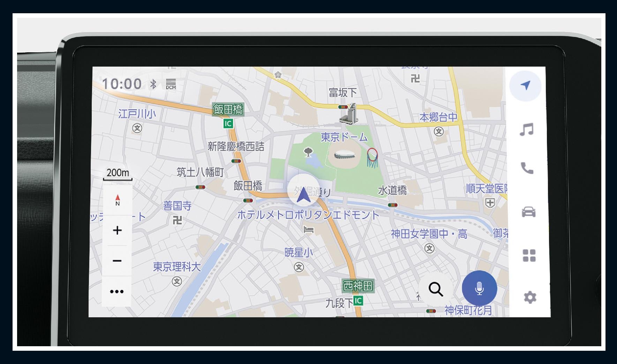The width and height of the screenshot is (617, 364).
Task: Open the settings gear icon
Action: click(530, 297)
